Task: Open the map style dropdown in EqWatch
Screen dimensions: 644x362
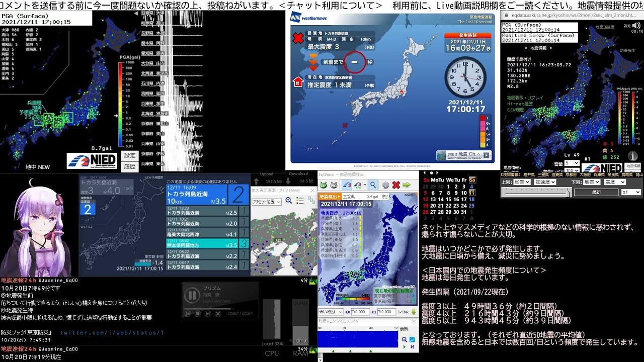Action: coord(331,312)
